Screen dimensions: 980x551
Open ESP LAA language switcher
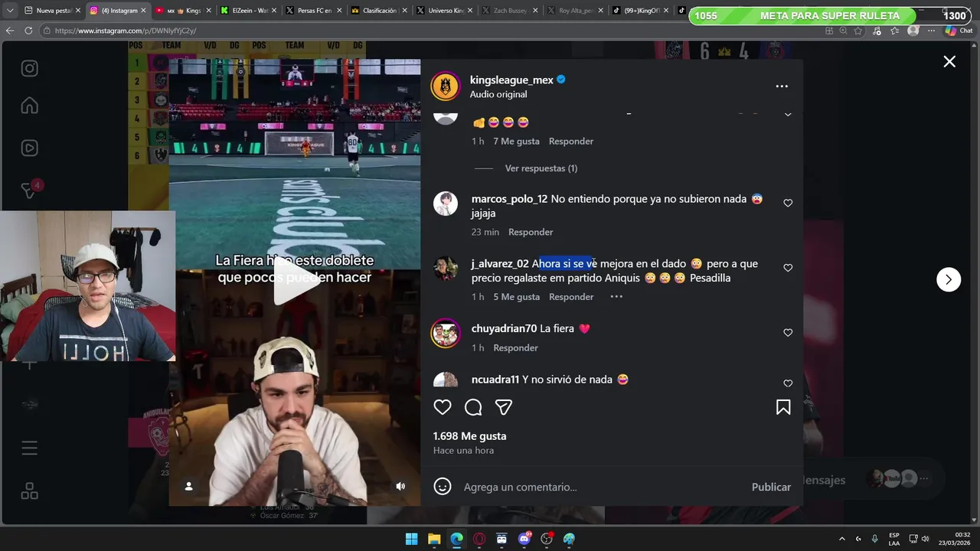(x=894, y=539)
